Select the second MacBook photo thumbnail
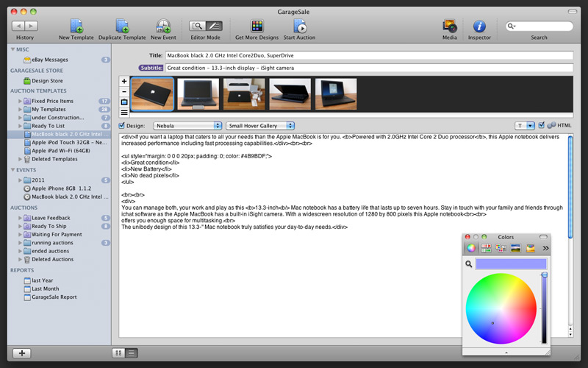 [198, 94]
